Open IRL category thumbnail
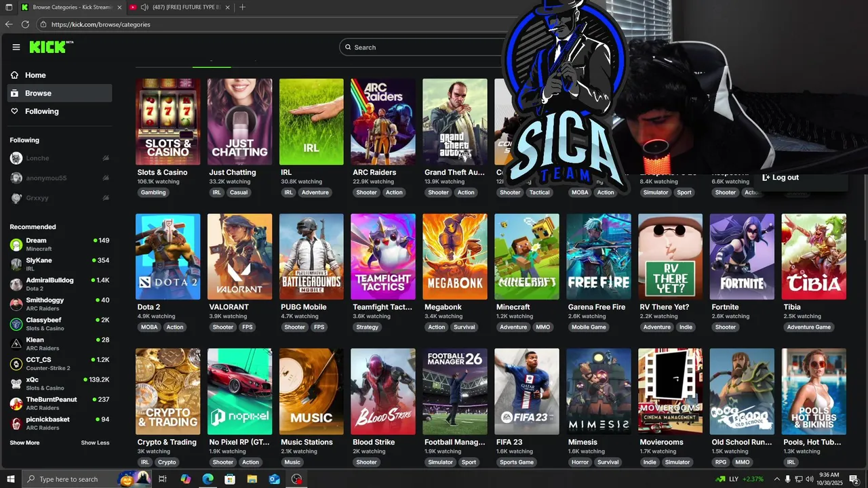The width and height of the screenshot is (868, 488). click(312, 122)
